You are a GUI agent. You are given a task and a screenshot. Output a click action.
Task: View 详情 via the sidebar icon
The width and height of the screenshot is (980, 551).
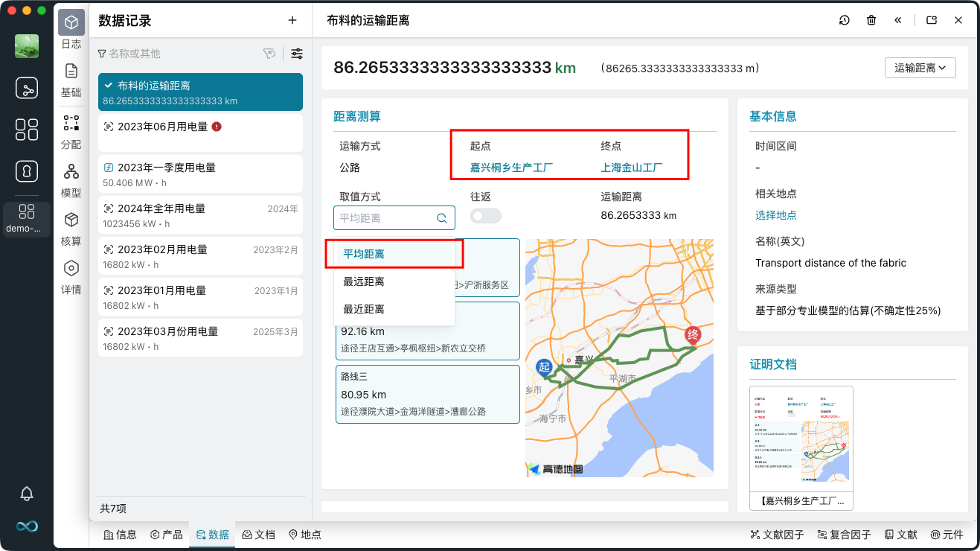tap(71, 275)
